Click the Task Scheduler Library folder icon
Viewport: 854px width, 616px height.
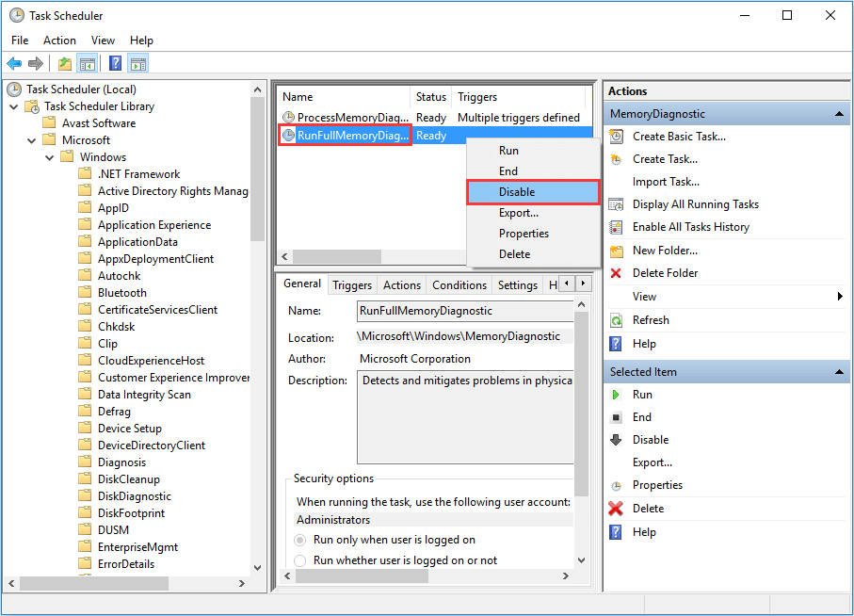[x=33, y=106]
